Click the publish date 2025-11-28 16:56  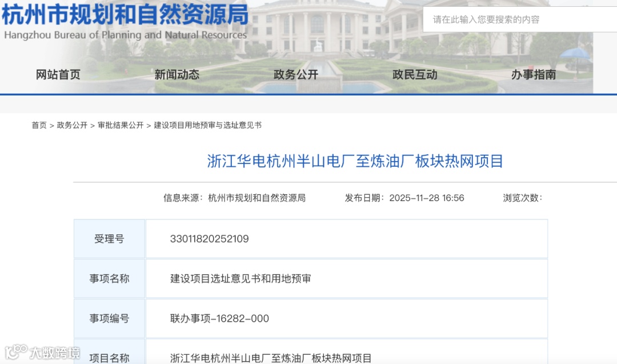pos(427,198)
